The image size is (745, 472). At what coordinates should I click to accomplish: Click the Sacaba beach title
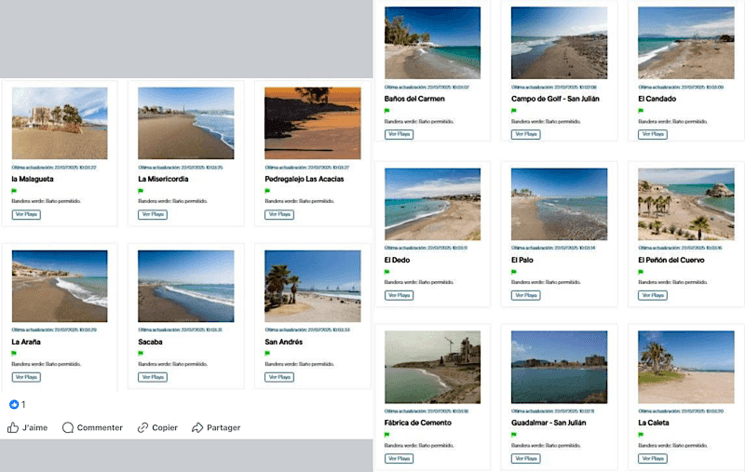click(x=152, y=342)
